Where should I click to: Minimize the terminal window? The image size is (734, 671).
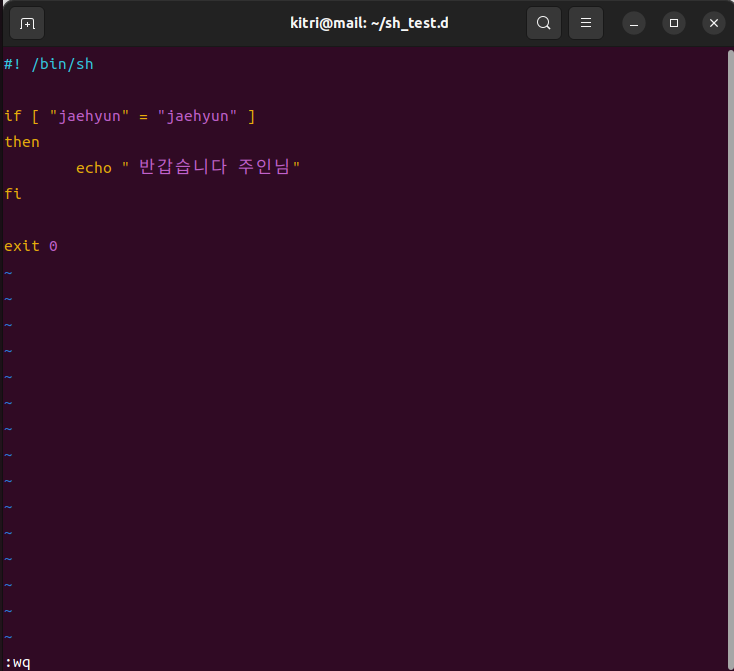634,23
